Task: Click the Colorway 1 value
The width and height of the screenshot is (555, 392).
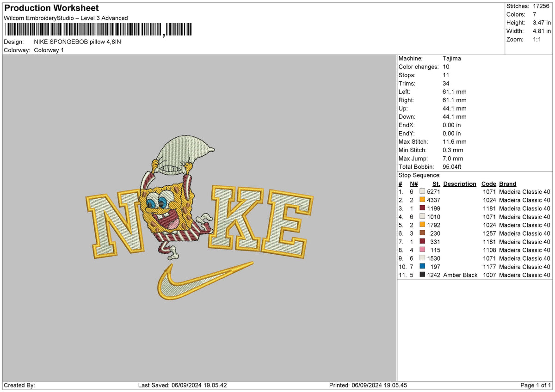Action: point(49,50)
